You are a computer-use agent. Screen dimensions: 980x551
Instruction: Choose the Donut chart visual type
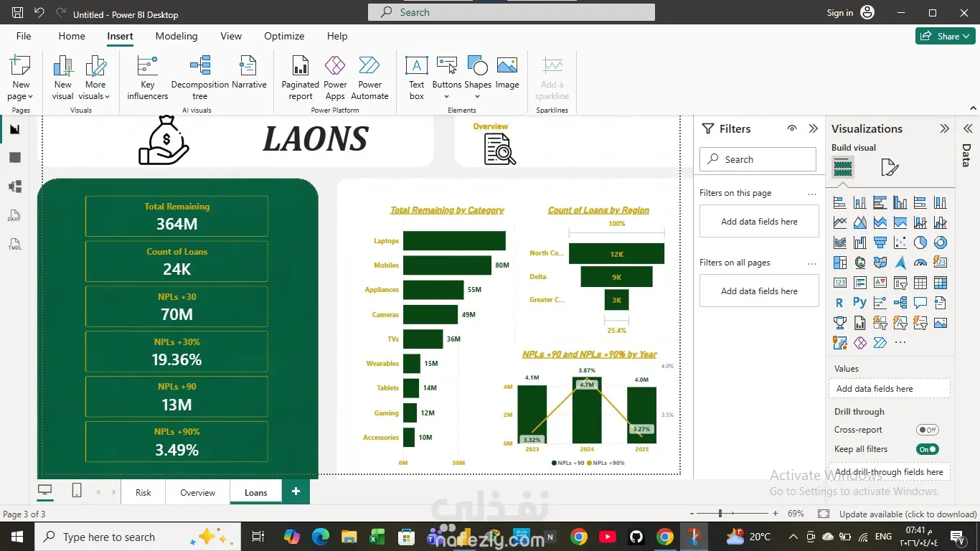941,242
